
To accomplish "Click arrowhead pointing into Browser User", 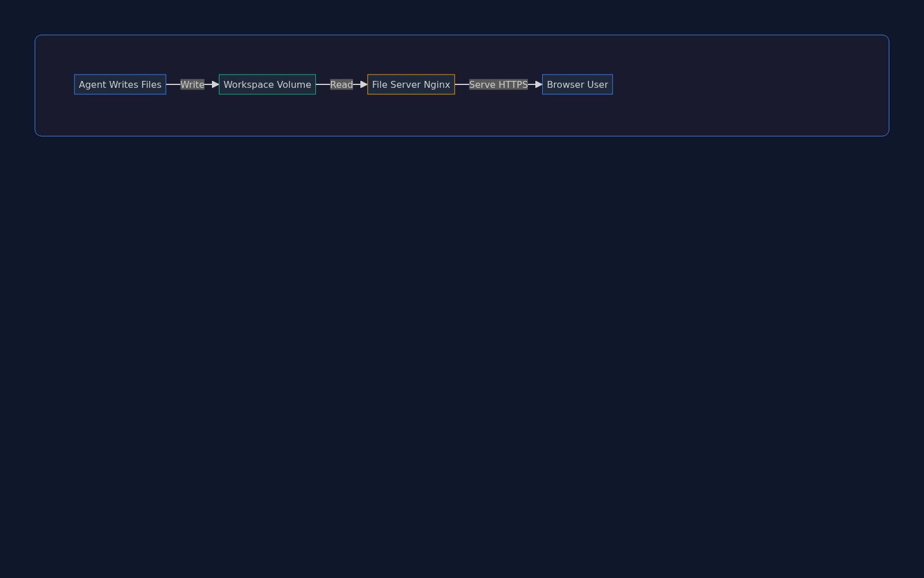I will [x=539, y=84].
